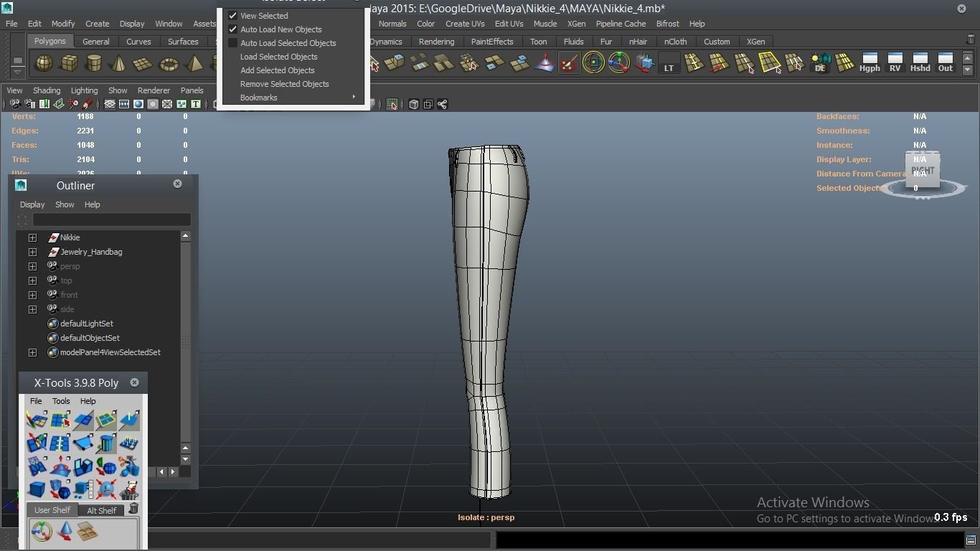980x551 pixels.
Task: Click the DE shelf icon
Action: 820,63
